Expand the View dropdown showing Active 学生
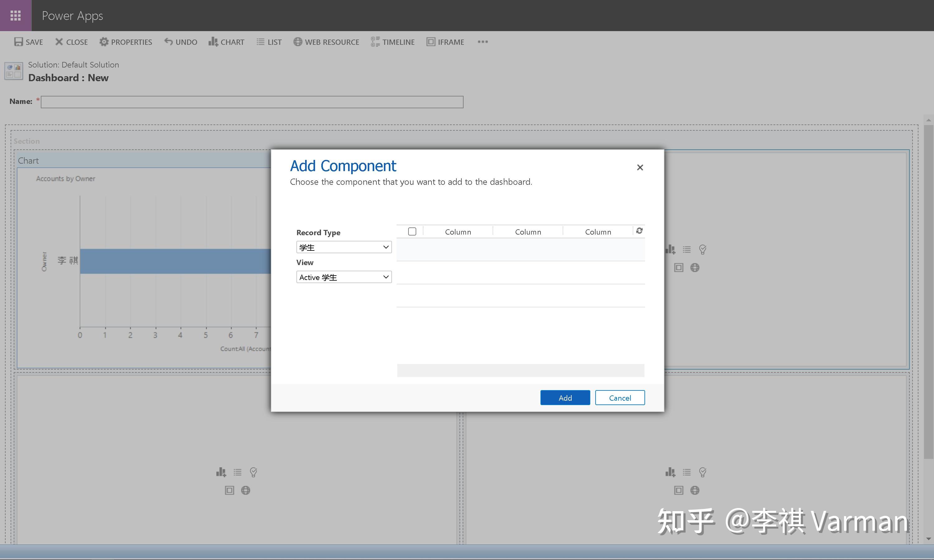Screen dimensions: 934x560 343,278
